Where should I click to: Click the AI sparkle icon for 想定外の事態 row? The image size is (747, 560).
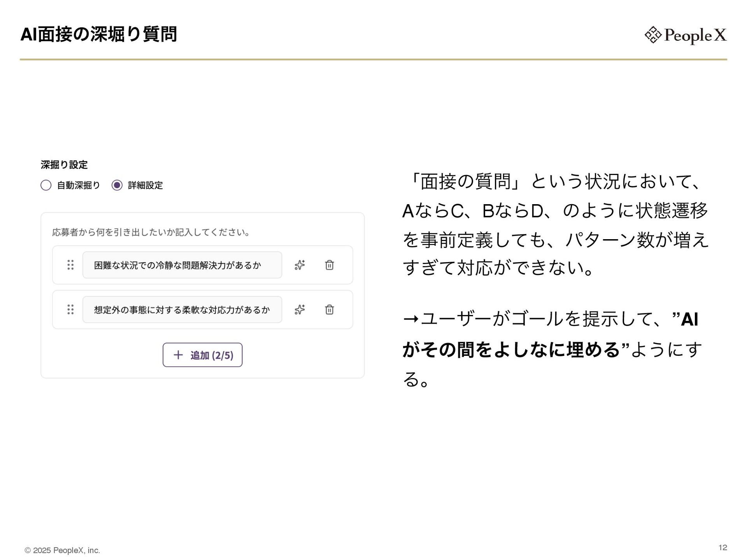pos(300,310)
